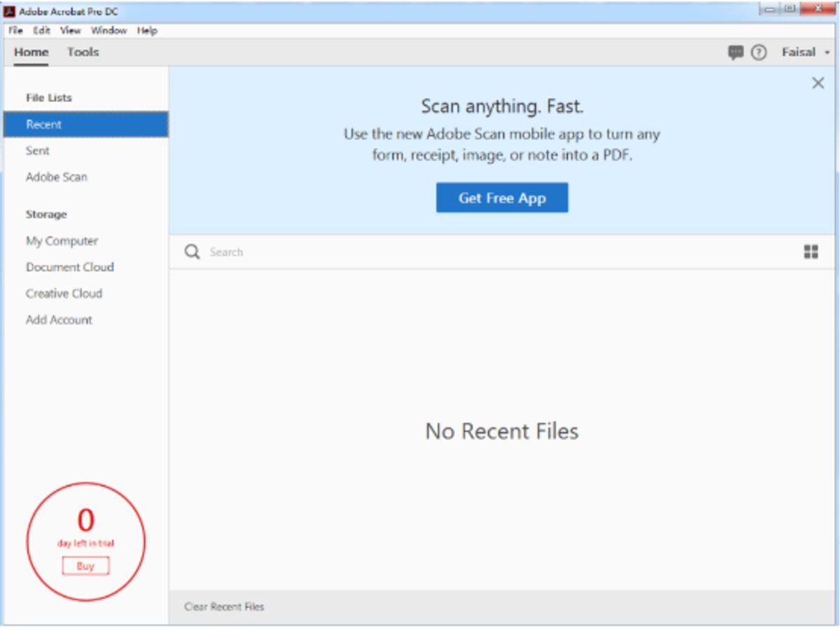The height and width of the screenshot is (629, 840).
Task: Click the Clear Recent Files link
Action: click(x=225, y=607)
